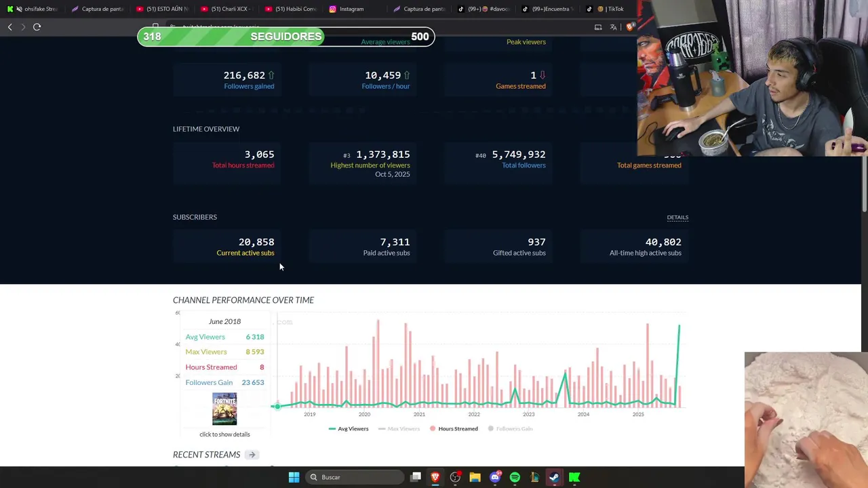Click the CHANNEL PERFORMANCE OVER TIME heading
This screenshot has width=868, height=488.
pos(243,300)
